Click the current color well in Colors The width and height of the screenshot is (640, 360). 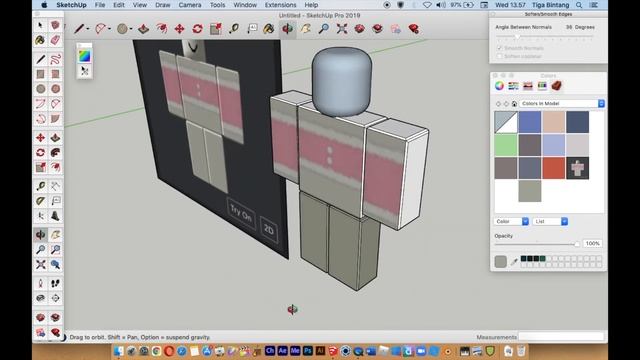tap(500, 262)
